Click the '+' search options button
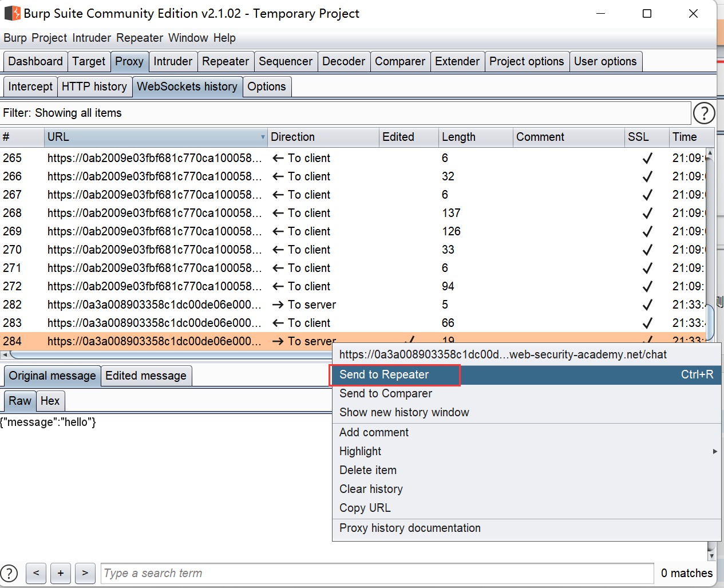Image resolution: width=724 pixels, height=588 pixels. pos(61,573)
